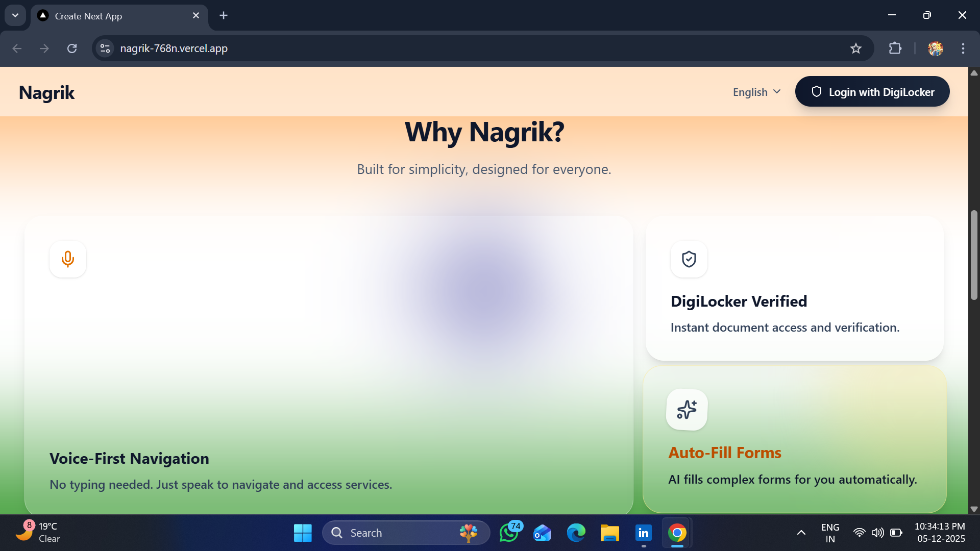980x551 pixels.
Task: Click the shield check DigiLocker Verified icon
Action: coord(689,259)
